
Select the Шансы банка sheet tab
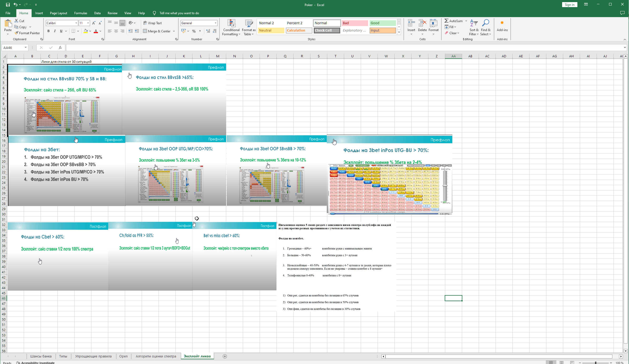tap(41, 356)
